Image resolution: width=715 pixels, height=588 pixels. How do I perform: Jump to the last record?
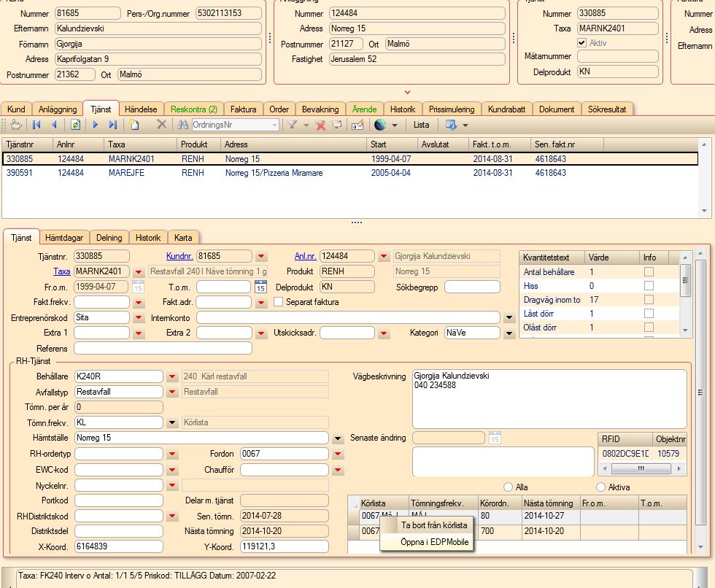pos(113,125)
